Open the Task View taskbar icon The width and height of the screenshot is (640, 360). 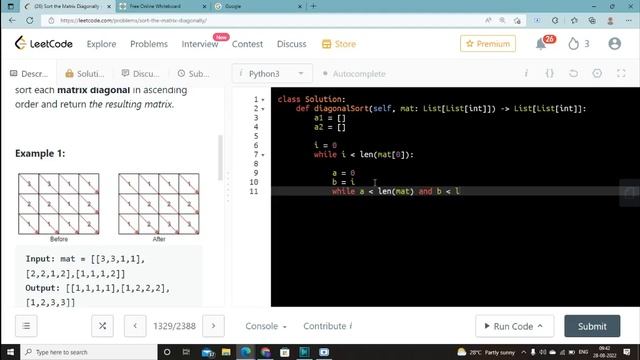coord(186,352)
